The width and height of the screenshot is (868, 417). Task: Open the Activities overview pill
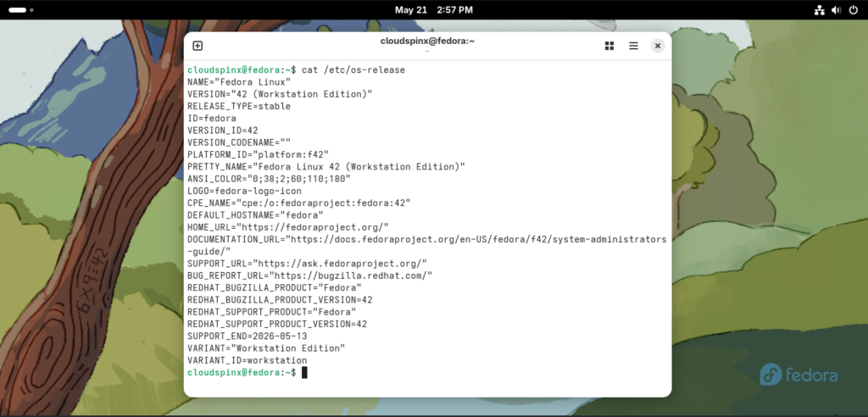17,10
